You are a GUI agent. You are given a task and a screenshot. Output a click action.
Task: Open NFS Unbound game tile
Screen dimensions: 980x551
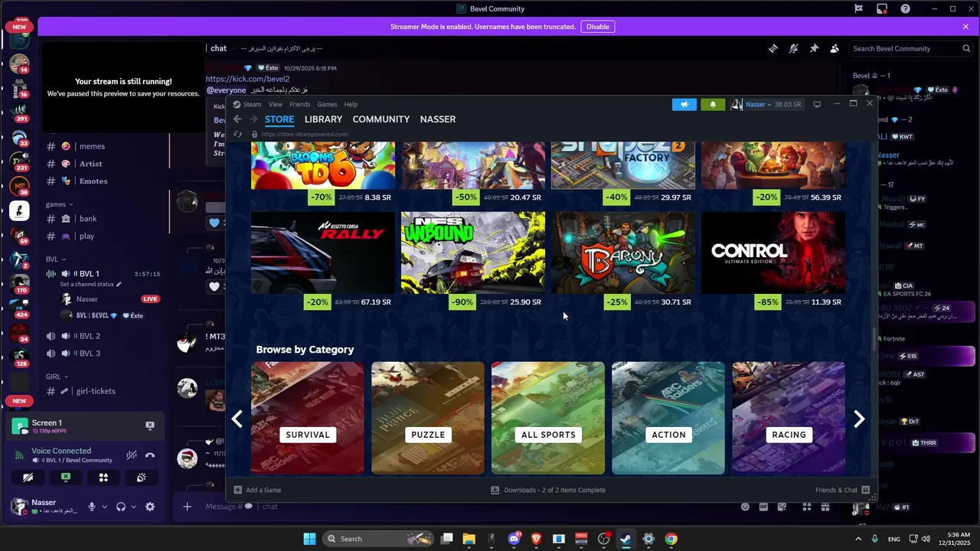[x=473, y=253]
